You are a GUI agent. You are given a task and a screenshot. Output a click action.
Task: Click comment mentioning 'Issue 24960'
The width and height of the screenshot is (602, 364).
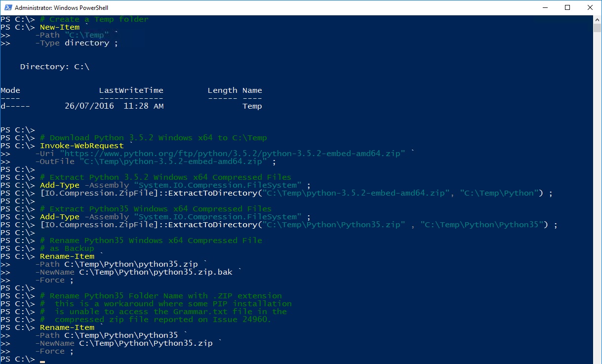(x=156, y=320)
